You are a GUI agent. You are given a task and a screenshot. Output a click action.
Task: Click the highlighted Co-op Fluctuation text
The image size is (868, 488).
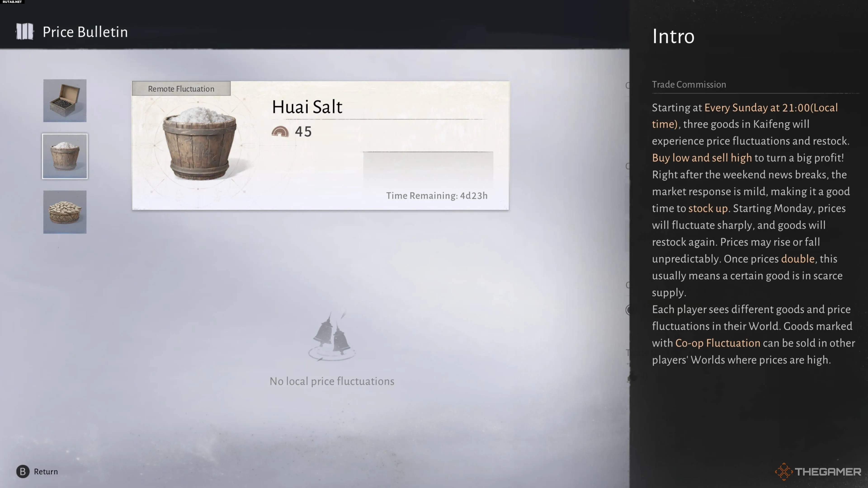pyautogui.click(x=718, y=343)
